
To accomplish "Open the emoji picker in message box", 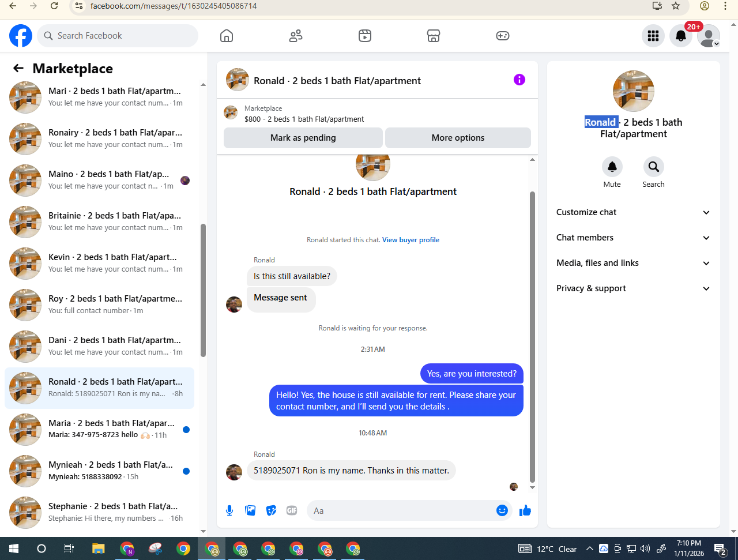I will (x=502, y=510).
